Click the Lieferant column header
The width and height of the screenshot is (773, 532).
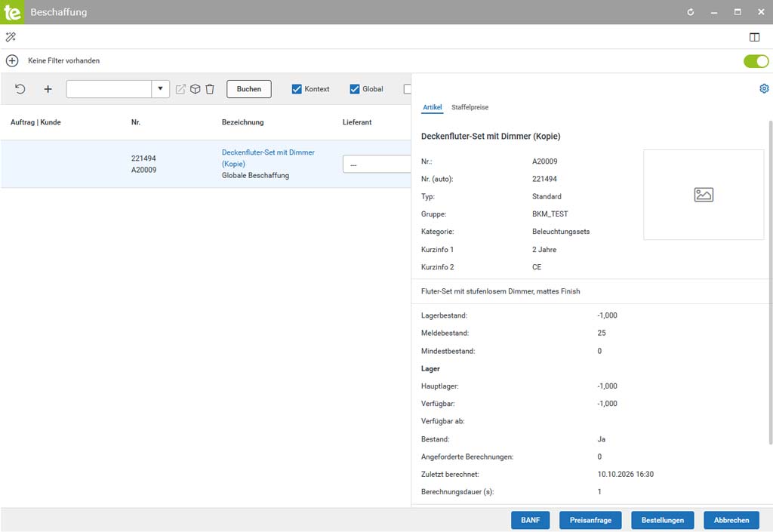[357, 122]
